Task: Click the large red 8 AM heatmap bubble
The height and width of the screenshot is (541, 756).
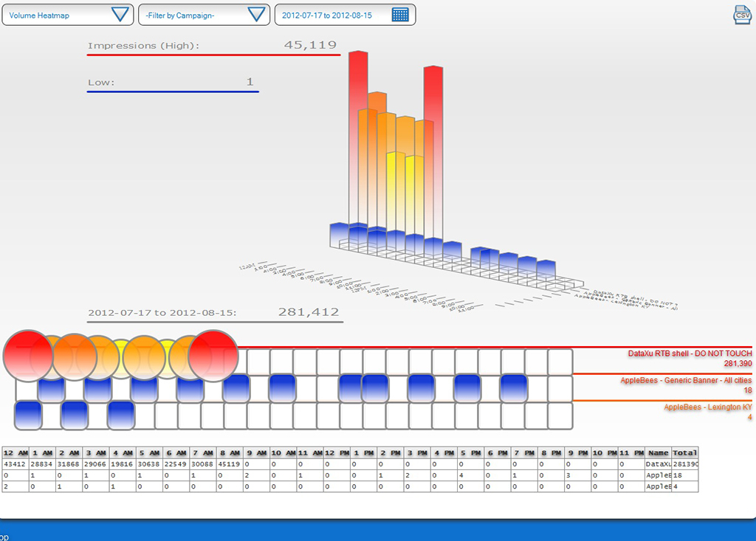Action: click(x=213, y=356)
